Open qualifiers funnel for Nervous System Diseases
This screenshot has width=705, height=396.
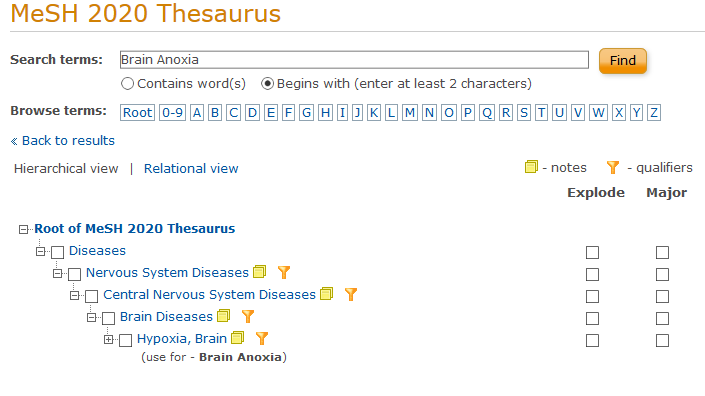[284, 272]
